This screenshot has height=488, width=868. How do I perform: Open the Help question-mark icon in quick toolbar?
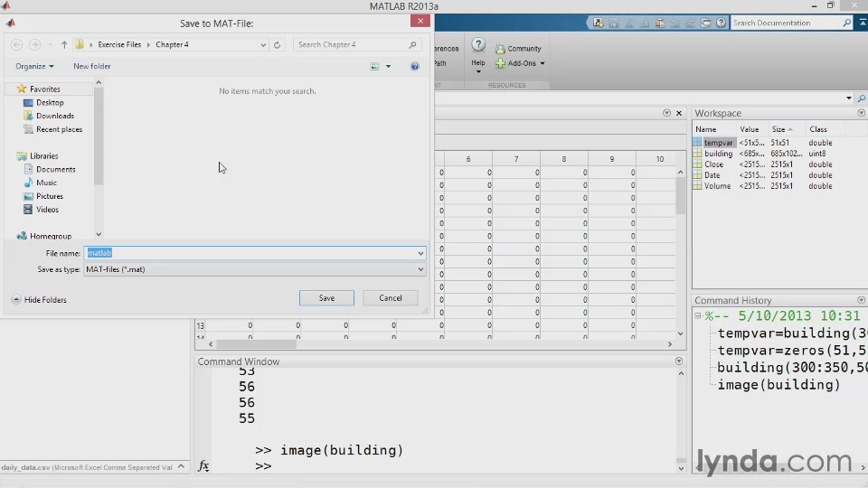click(721, 23)
